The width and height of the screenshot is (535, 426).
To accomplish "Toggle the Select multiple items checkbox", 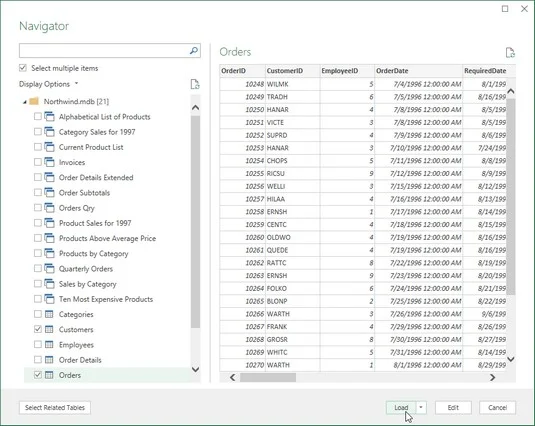I will click(x=23, y=68).
